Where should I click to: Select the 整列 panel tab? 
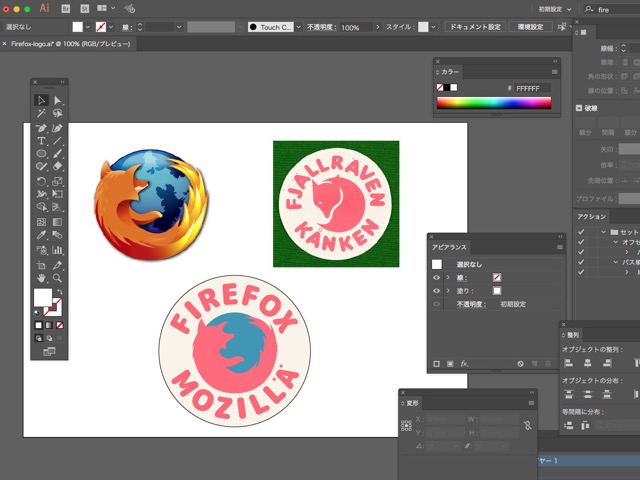[x=571, y=335]
